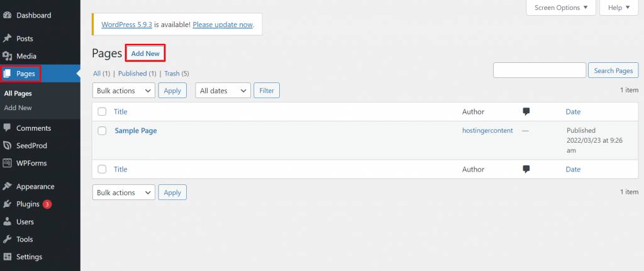Click the WPForms icon in sidebar
This screenshot has width=644, height=271.
point(8,163)
